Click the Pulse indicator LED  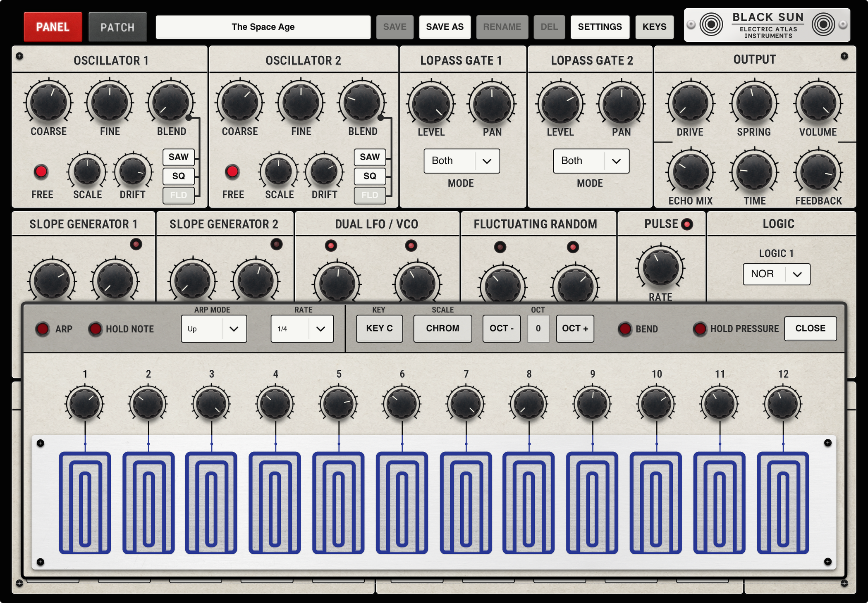[x=687, y=224]
